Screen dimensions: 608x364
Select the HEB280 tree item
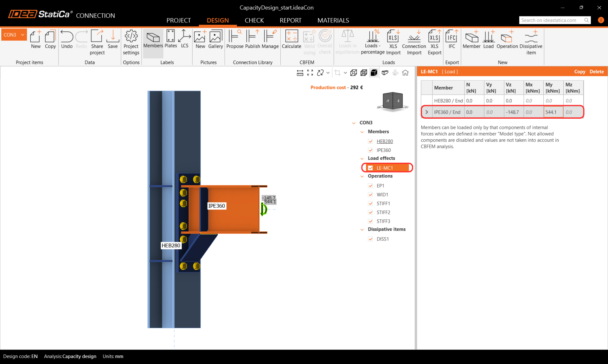pyautogui.click(x=385, y=141)
